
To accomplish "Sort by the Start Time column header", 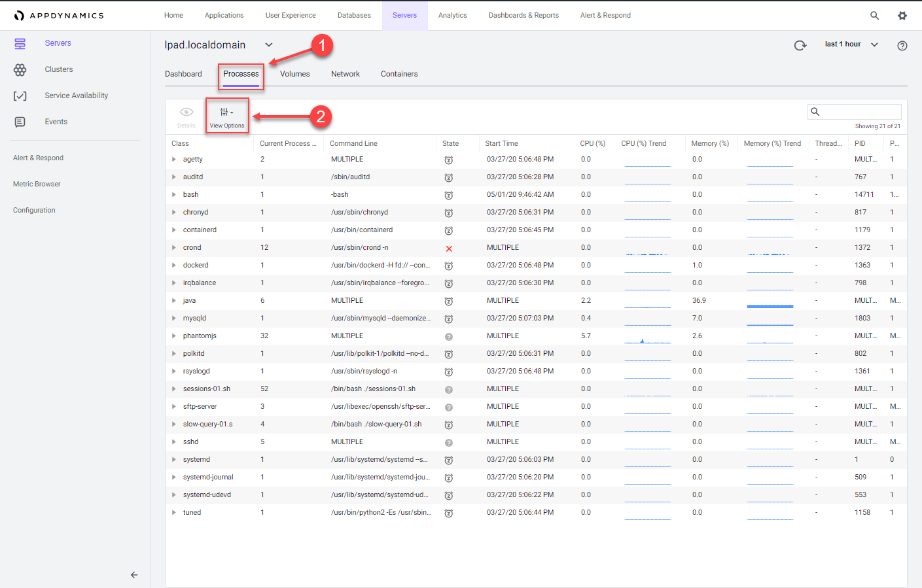I will click(501, 144).
